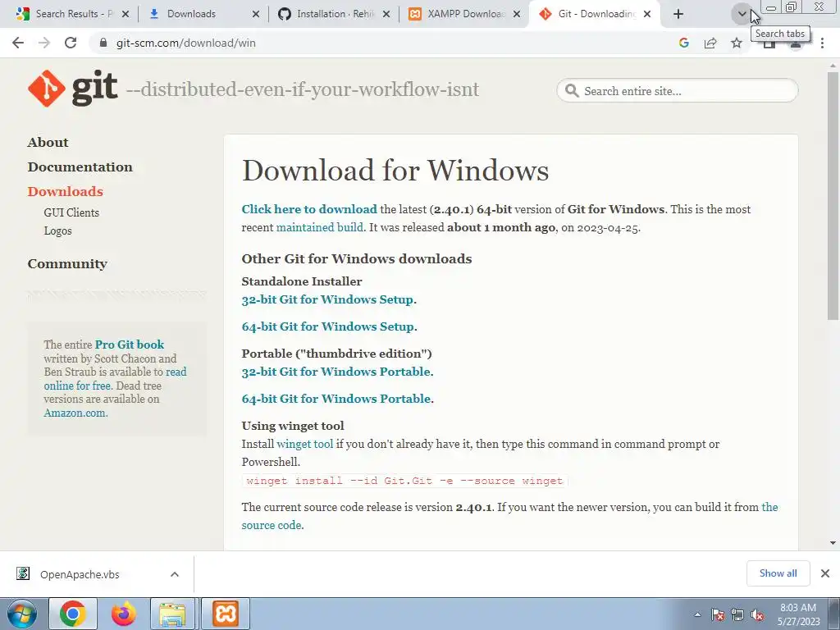The width and height of the screenshot is (840, 630).
Task: Open Chrome's three-dot menu
Action: pyautogui.click(x=822, y=43)
